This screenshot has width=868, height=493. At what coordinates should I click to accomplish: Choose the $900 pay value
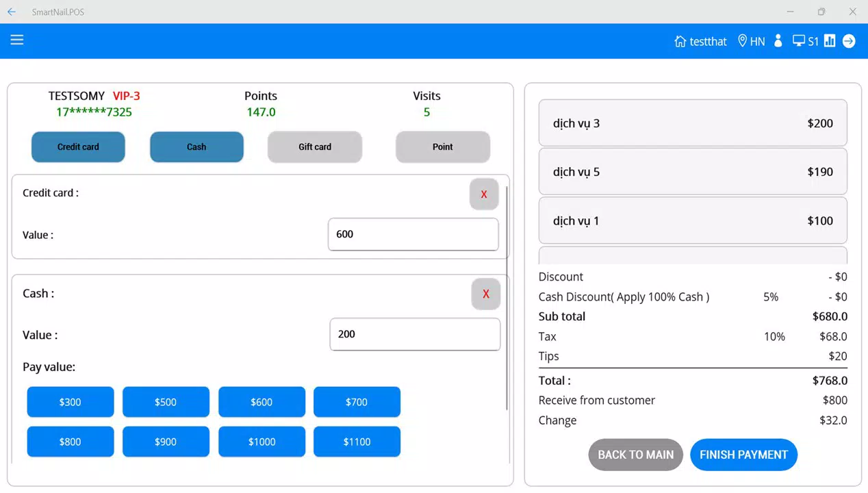coord(166,442)
